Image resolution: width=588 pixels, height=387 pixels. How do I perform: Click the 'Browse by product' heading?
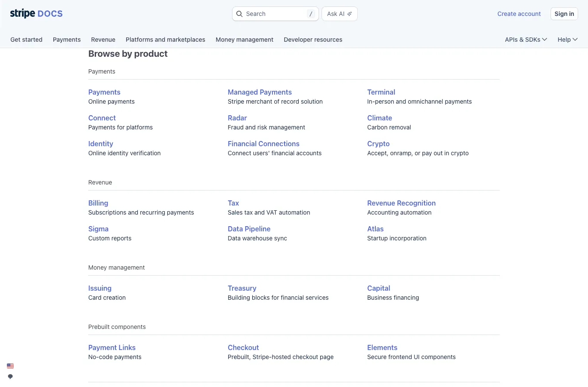[x=128, y=54]
